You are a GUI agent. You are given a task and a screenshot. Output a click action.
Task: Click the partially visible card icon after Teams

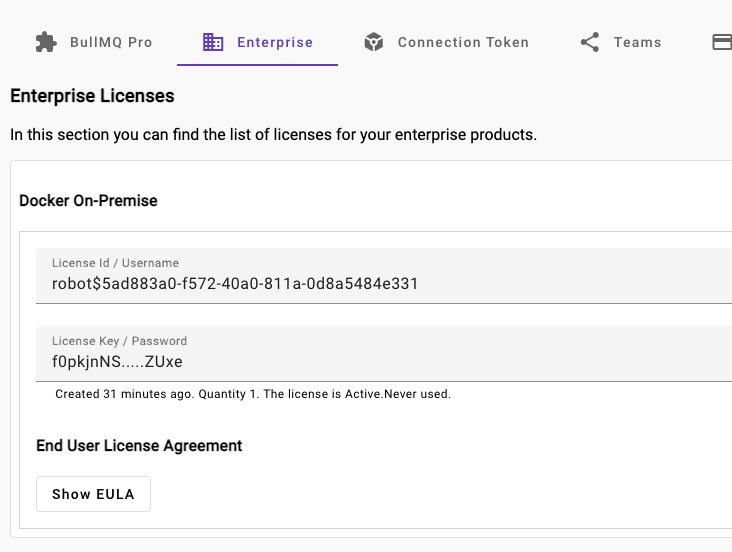pos(721,42)
